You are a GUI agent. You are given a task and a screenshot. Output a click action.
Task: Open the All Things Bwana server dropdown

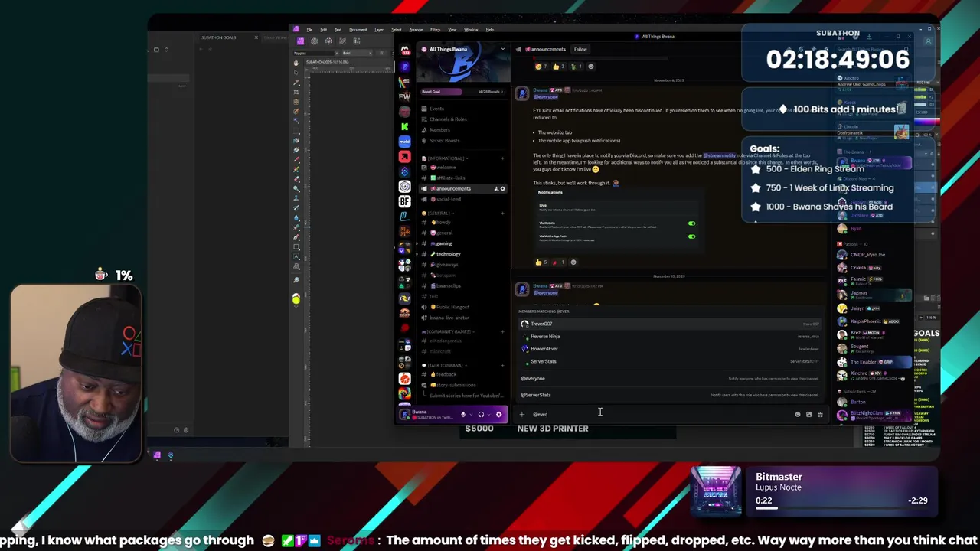pos(502,49)
